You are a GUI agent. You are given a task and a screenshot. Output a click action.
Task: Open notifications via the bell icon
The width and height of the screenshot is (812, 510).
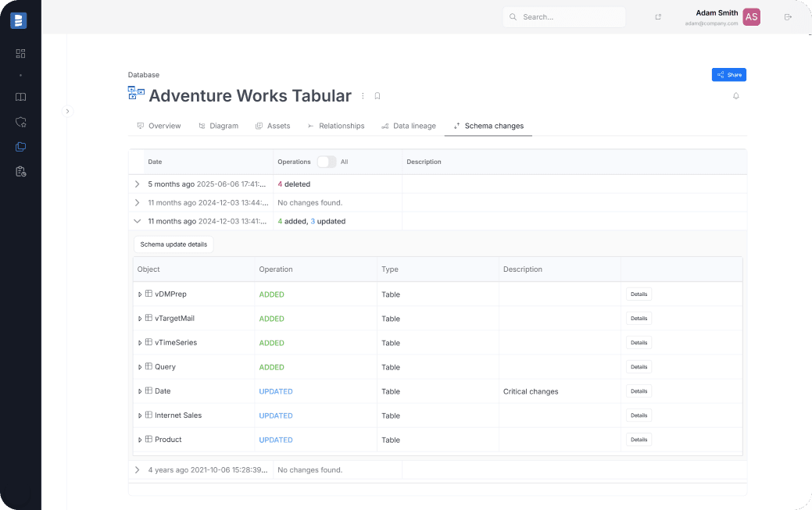pyautogui.click(x=735, y=95)
